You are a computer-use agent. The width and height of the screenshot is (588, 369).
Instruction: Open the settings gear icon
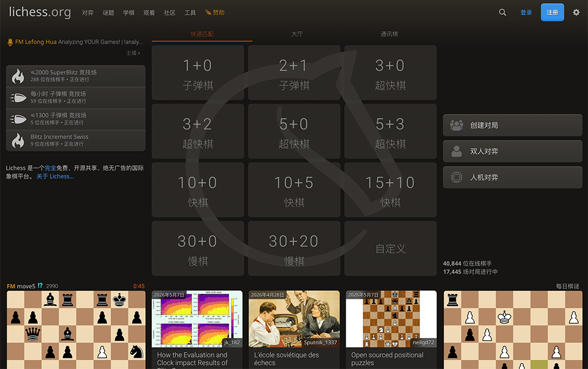coord(576,12)
